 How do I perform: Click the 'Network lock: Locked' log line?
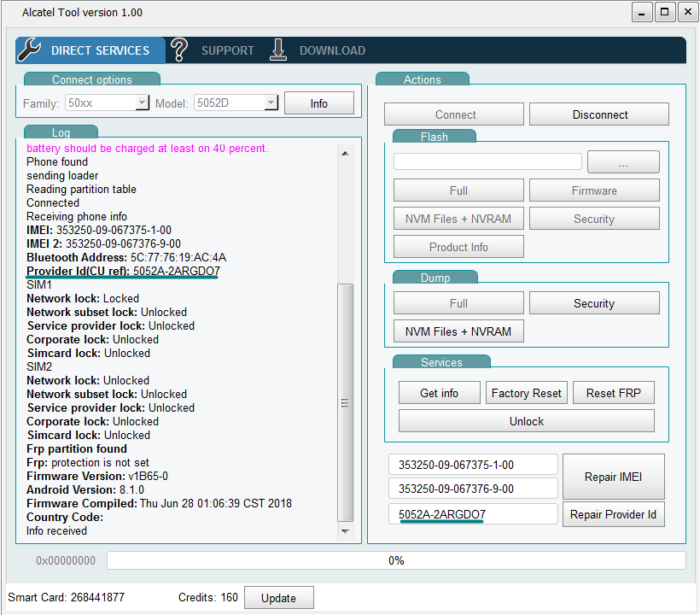[x=83, y=298]
